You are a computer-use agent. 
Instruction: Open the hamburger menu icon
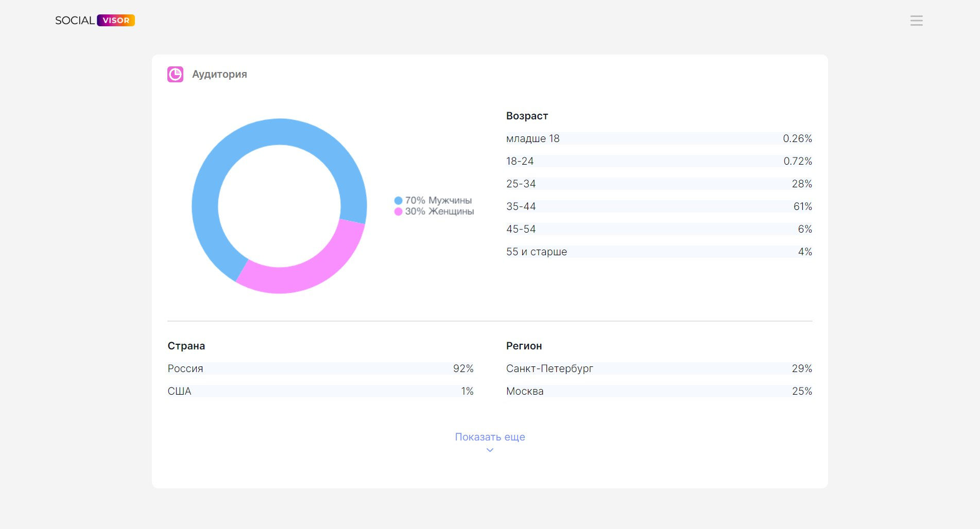[916, 21]
